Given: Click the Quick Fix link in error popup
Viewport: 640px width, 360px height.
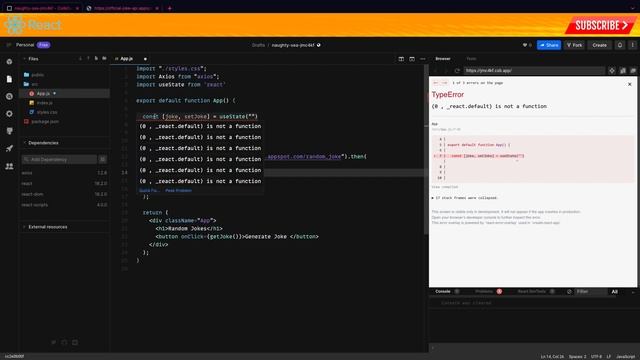Looking at the screenshot, I should (x=149, y=191).
